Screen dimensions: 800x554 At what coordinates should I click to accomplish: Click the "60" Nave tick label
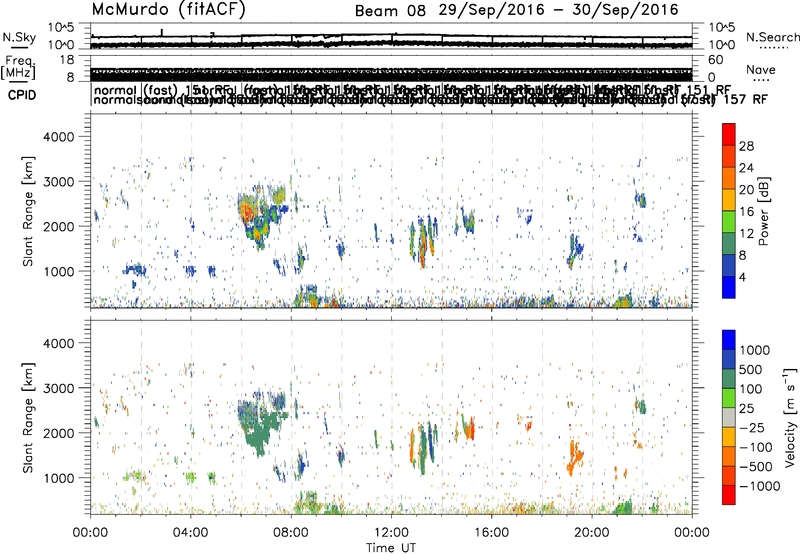[x=716, y=60]
